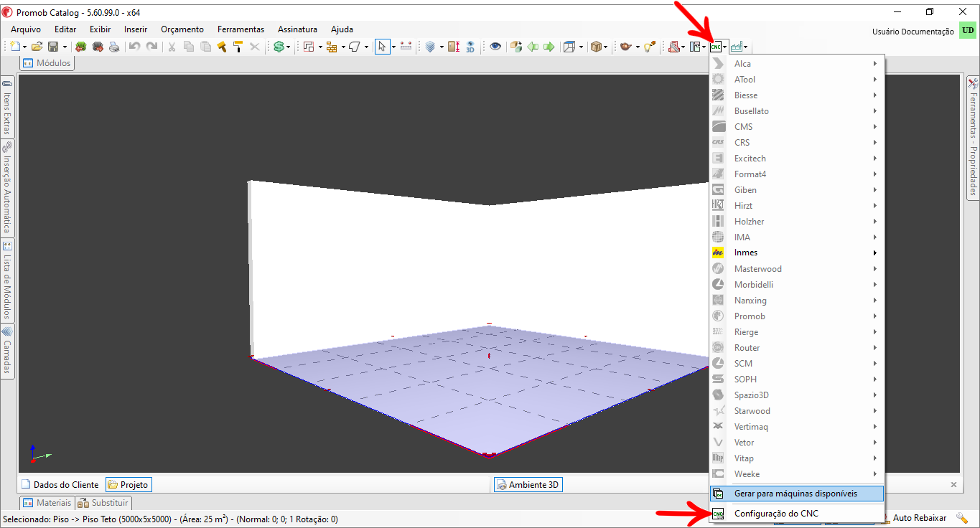Activate the selection arrow tool
Image resolution: width=980 pixels, height=528 pixels.
(x=382, y=47)
